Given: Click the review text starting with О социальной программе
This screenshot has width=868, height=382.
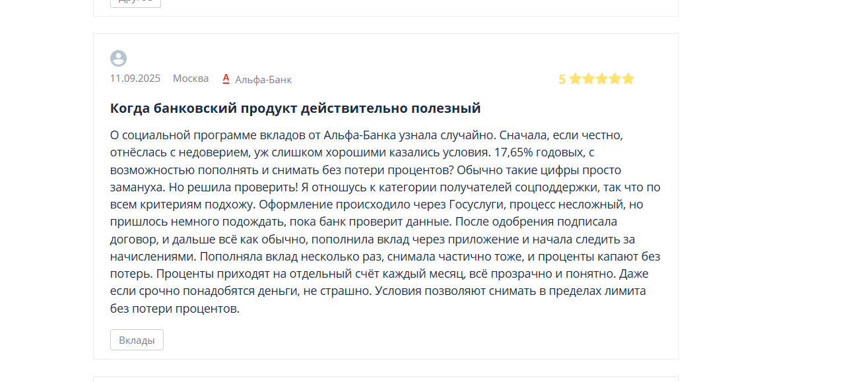Looking at the screenshot, I should tap(385, 221).
